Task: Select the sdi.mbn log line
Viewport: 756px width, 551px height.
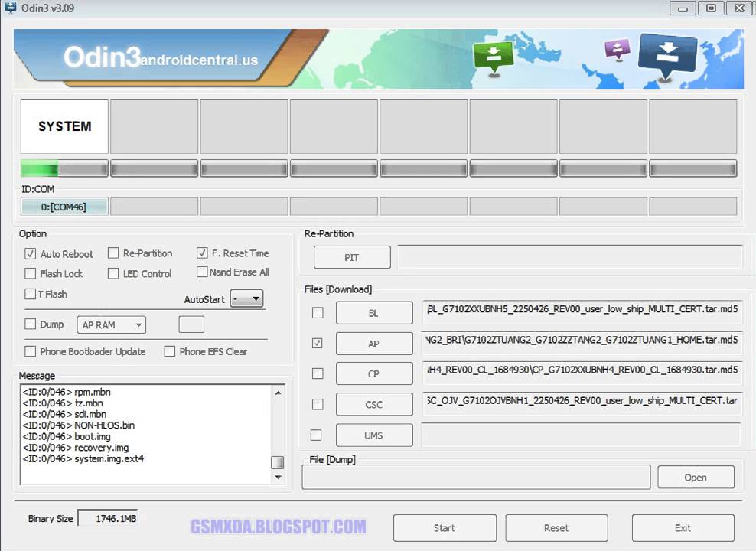Action: [x=64, y=414]
